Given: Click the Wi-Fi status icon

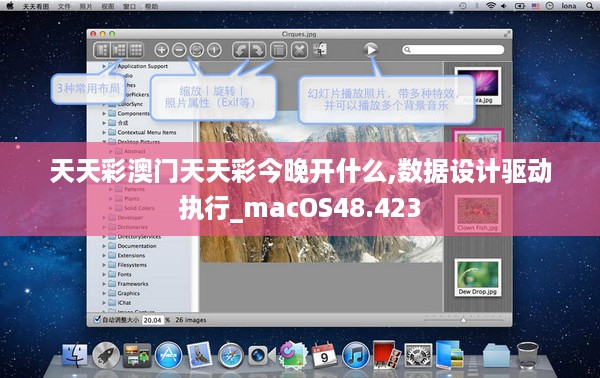Looking at the screenshot, I should click(491, 6).
